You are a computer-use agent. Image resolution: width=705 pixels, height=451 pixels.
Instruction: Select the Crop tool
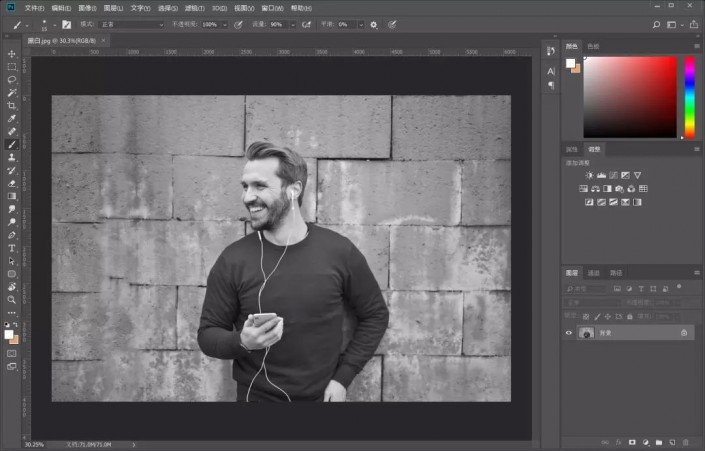click(12, 105)
